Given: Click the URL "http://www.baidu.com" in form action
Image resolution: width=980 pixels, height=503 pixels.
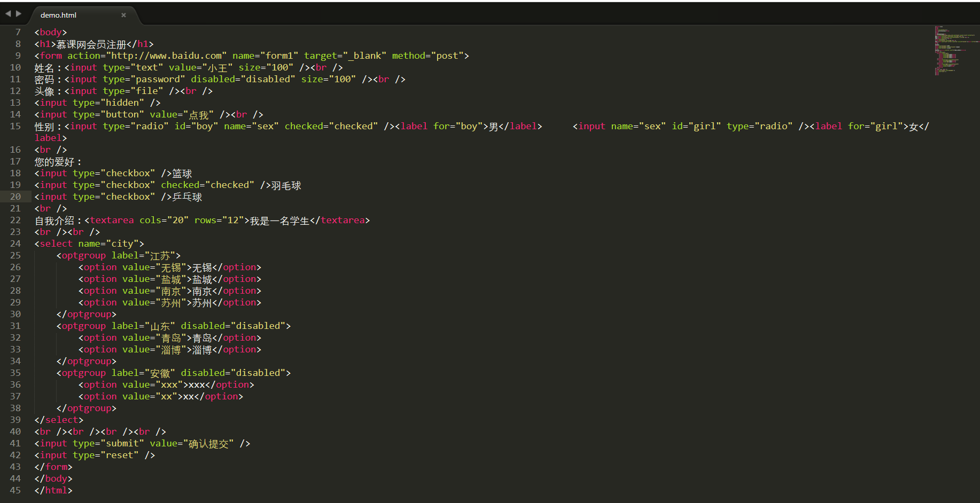Looking at the screenshot, I should [167, 56].
